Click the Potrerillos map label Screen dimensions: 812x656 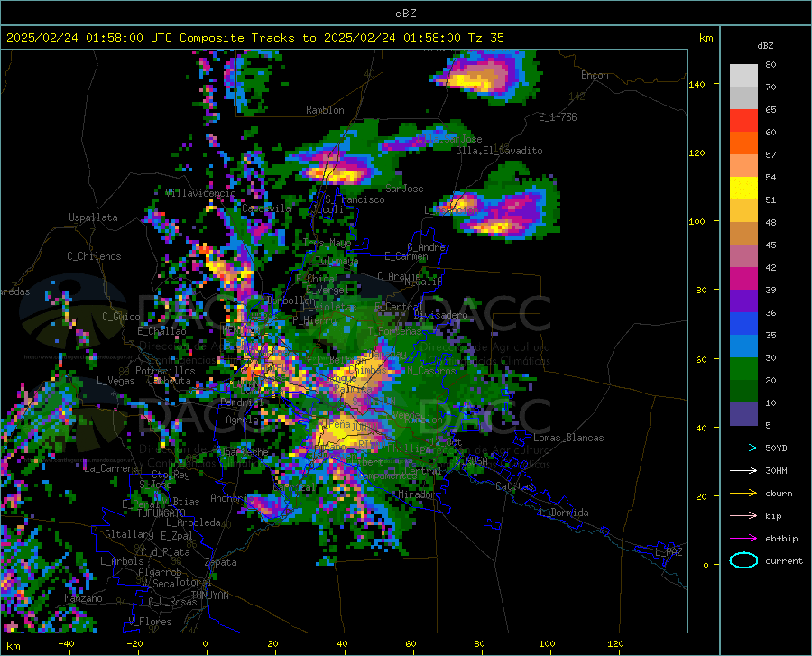(165, 371)
